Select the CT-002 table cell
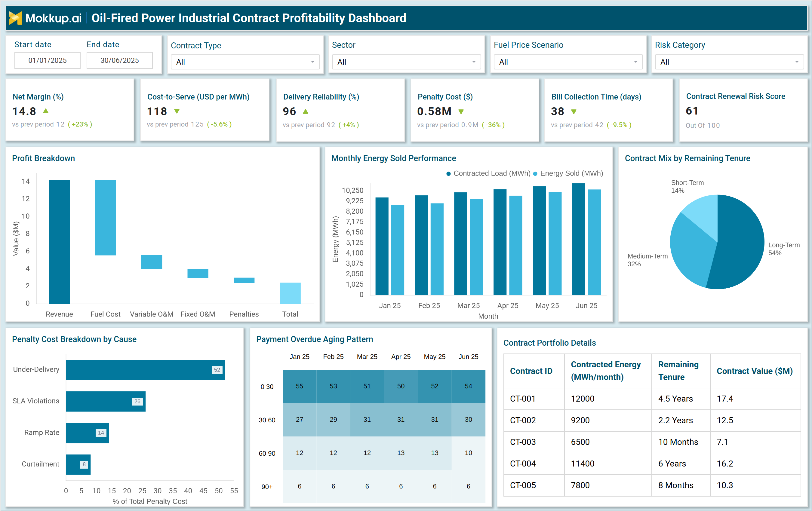 point(534,420)
